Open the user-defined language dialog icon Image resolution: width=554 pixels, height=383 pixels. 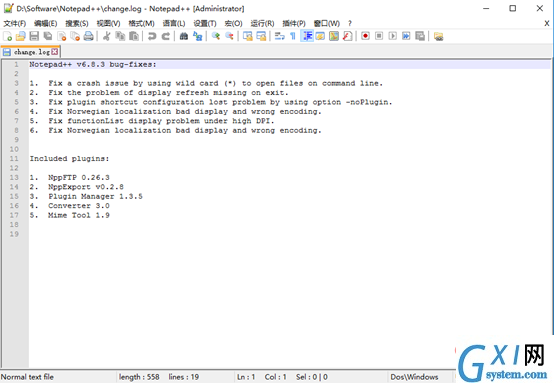click(320, 36)
